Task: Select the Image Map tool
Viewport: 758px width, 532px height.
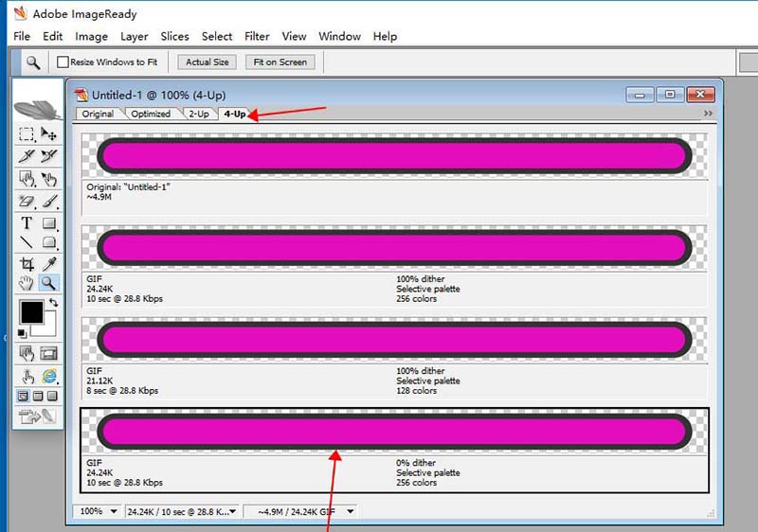Action: pos(27,179)
